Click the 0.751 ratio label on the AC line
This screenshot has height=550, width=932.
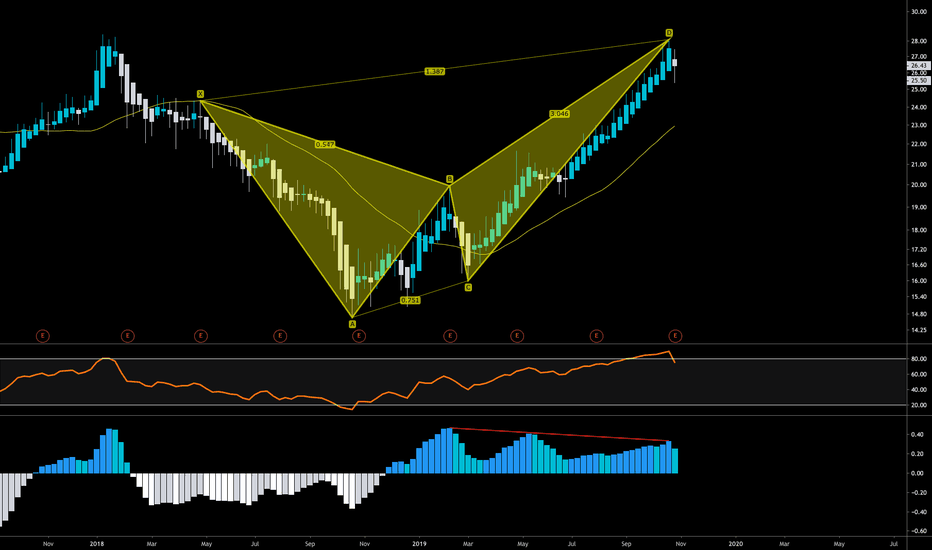pyautogui.click(x=410, y=300)
